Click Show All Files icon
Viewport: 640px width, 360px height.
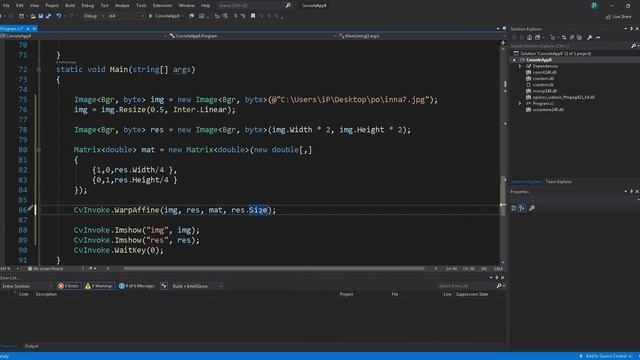point(580,38)
